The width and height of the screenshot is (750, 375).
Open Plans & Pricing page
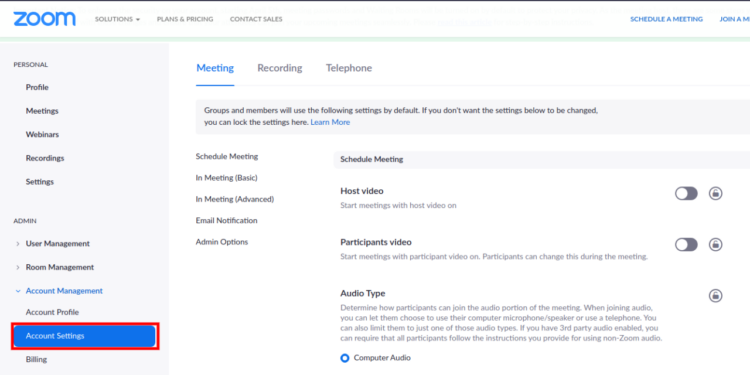coord(185,19)
